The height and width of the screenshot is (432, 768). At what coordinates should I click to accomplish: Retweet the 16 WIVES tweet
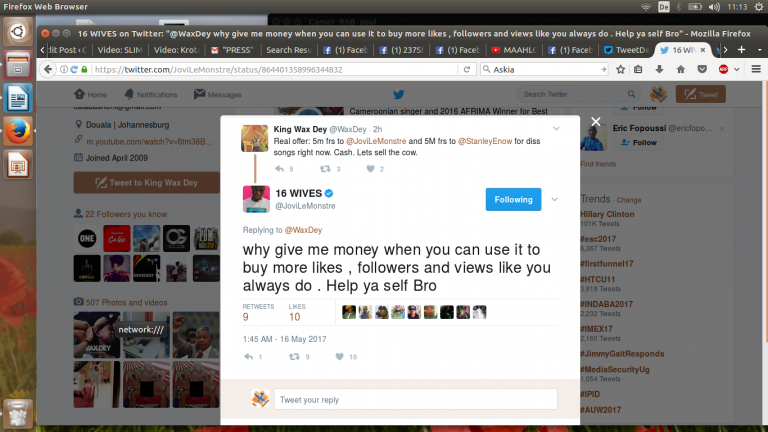294,357
